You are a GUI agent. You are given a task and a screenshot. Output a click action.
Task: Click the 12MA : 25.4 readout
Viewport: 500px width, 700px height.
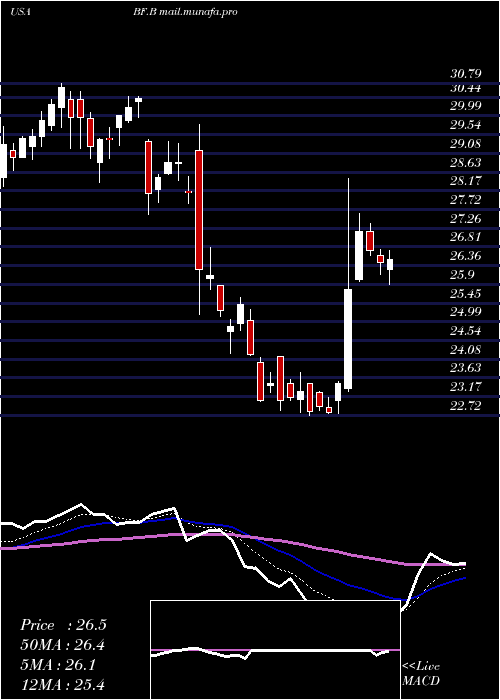pos(63,684)
